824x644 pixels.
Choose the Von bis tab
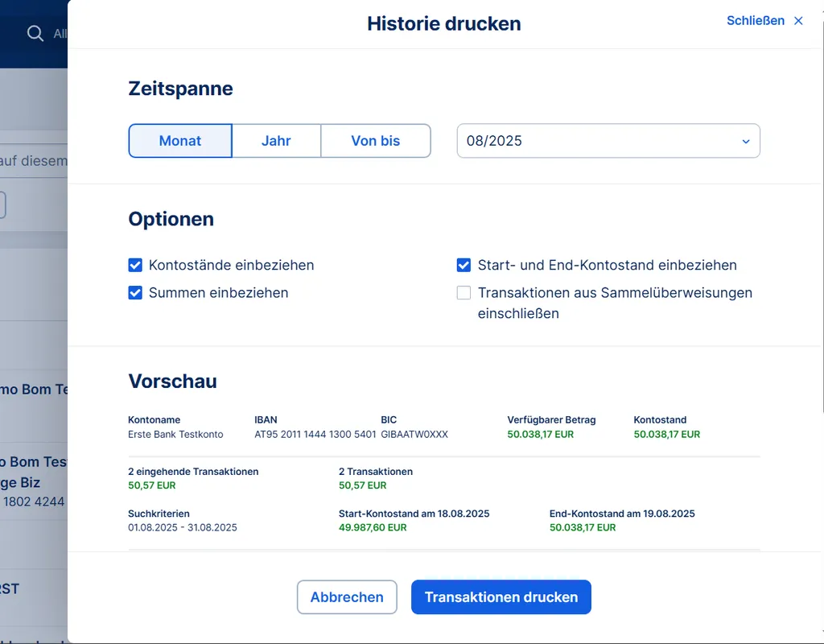coord(376,141)
